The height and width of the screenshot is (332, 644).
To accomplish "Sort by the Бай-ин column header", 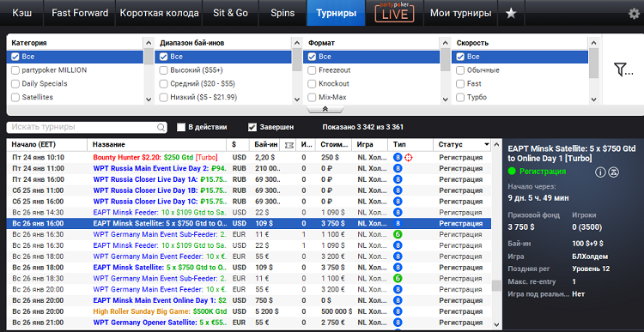I will [x=265, y=144].
